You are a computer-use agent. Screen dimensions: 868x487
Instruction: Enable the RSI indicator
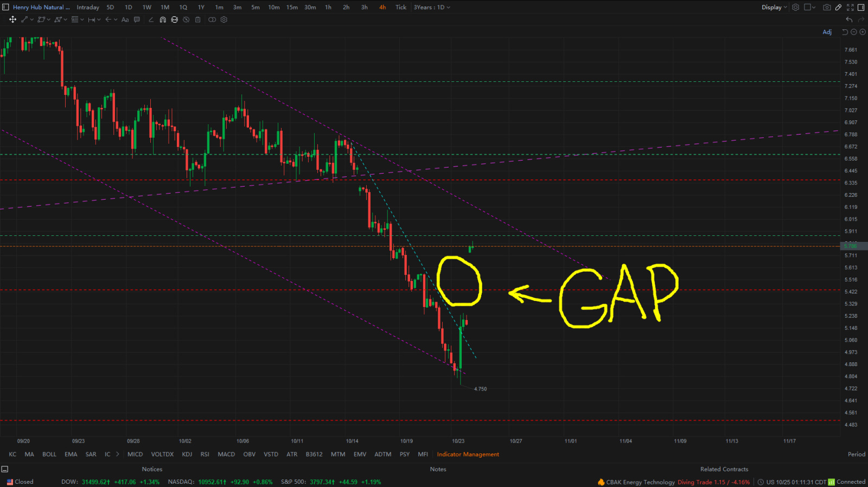click(x=205, y=454)
